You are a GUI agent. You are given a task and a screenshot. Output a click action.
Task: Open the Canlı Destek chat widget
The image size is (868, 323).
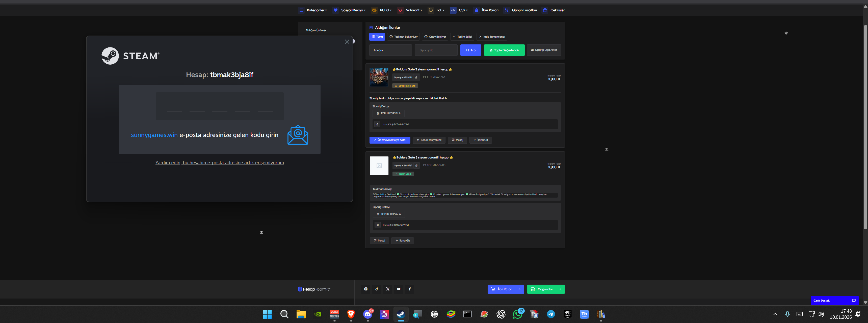click(834, 301)
